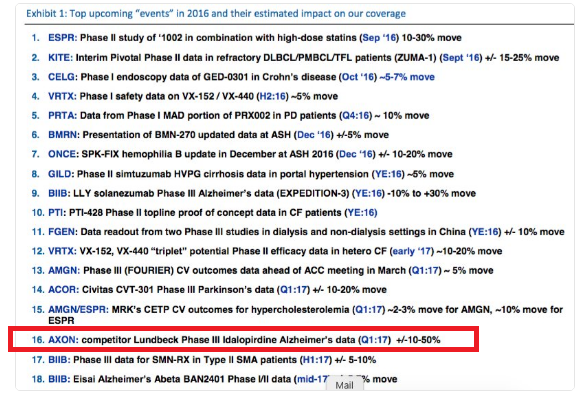Select the GILD ticker link
The image size is (585, 406).
(61, 174)
